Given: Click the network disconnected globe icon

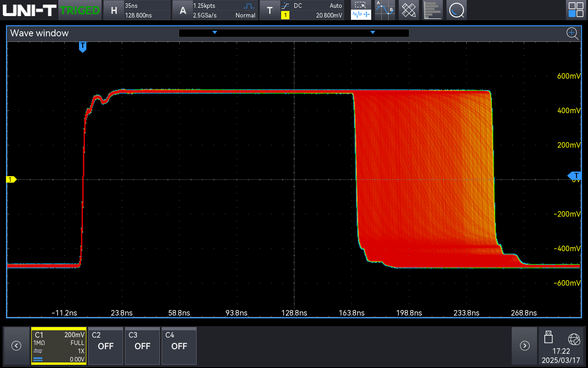Looking at the screenshot, I should [x=574, y=339].
